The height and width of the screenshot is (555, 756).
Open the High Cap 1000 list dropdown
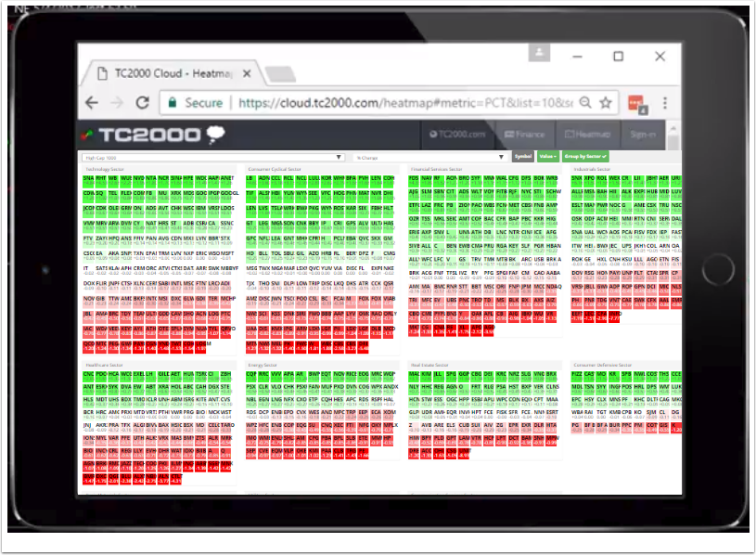point(212,157)
